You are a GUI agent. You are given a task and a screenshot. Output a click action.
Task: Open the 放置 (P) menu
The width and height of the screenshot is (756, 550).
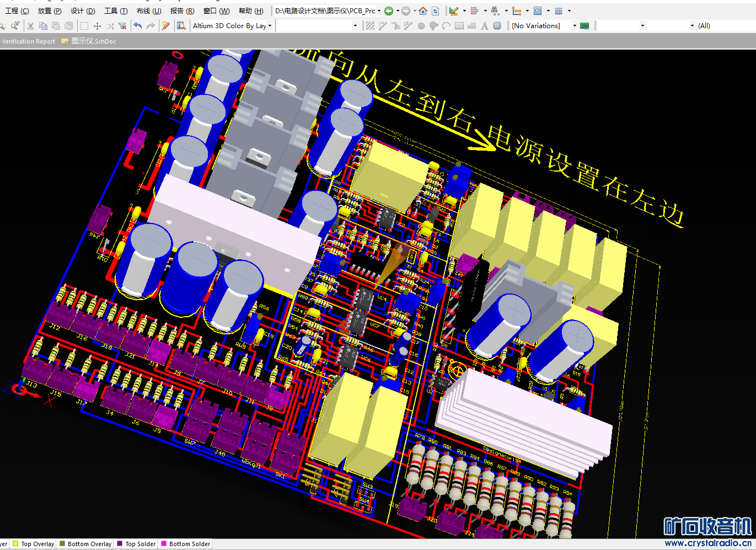point(50,11)
